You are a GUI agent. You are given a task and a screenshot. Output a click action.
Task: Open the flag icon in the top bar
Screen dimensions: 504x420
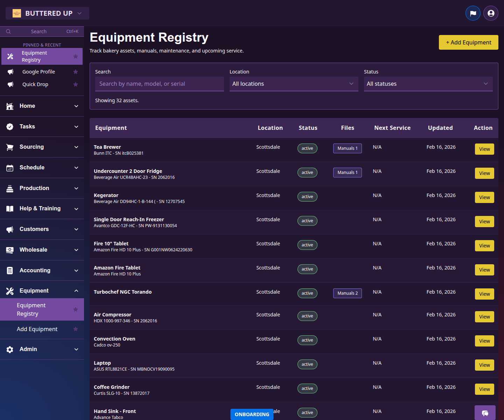[473, 13]
